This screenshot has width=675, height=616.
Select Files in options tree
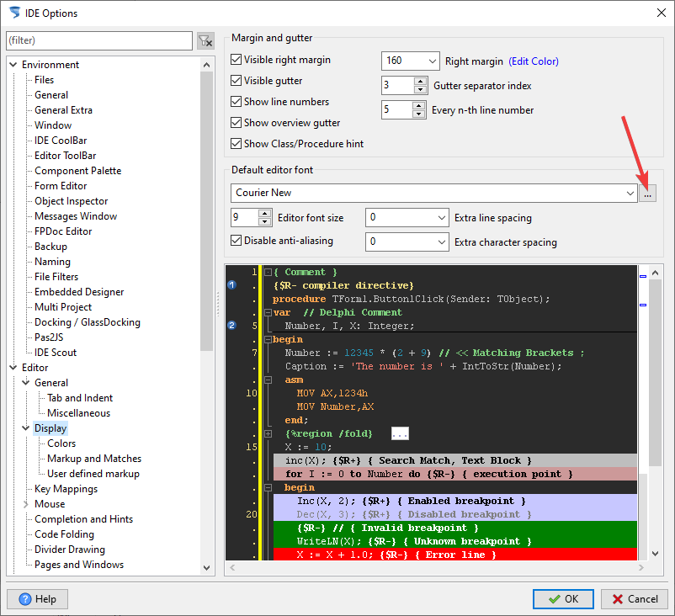(45, 80)
